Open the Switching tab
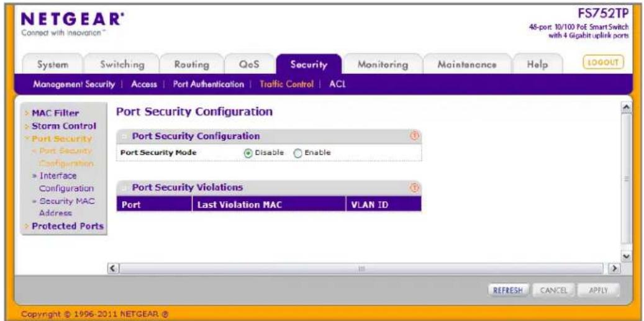Viewport: 644px width, 321px height. pos(122,65)
